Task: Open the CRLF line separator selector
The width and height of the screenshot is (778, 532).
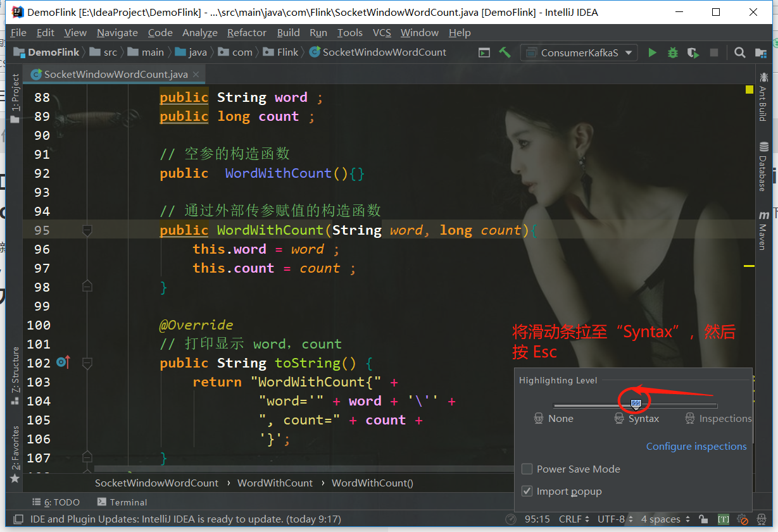Action: (571, 519)
